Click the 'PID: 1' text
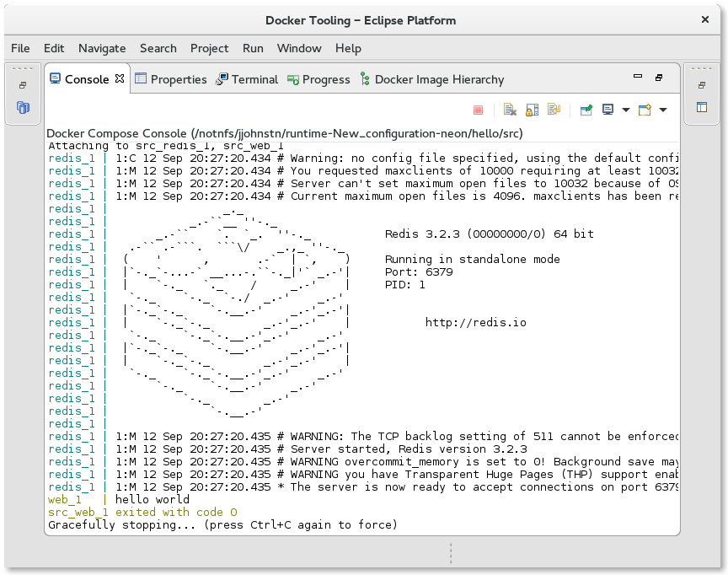Screen dimensions: 728x575 [x=404, y=284]
